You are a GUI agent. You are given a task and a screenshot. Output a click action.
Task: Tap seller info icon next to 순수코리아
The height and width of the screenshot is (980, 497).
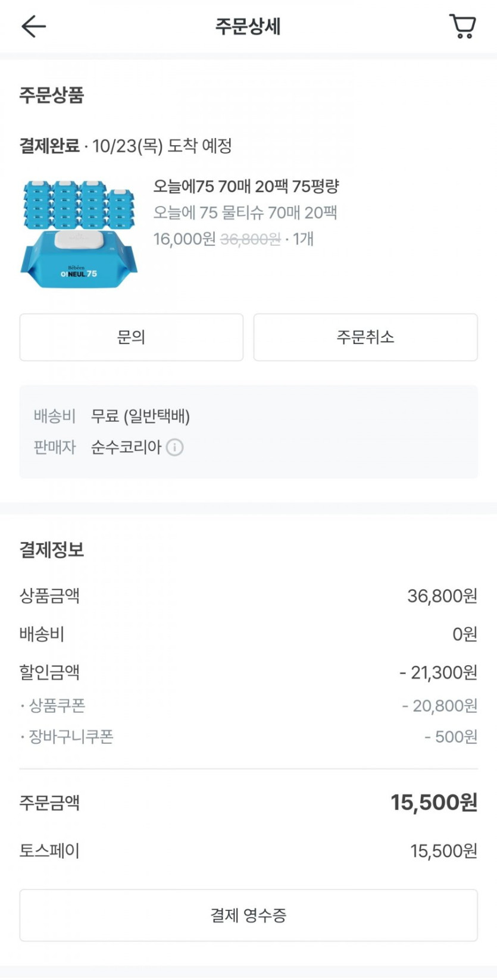click(174, 447)
